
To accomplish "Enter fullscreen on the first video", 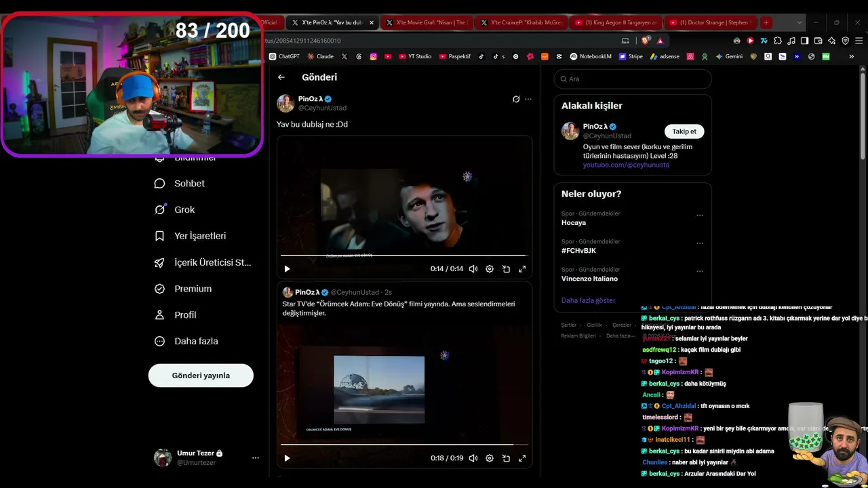I will click(x=522, y=269).
